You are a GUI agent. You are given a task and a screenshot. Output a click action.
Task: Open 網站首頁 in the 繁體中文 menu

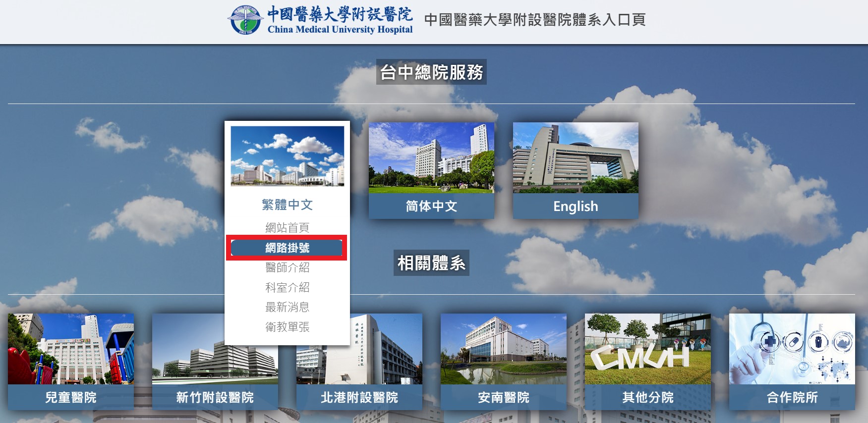[288, 228]
